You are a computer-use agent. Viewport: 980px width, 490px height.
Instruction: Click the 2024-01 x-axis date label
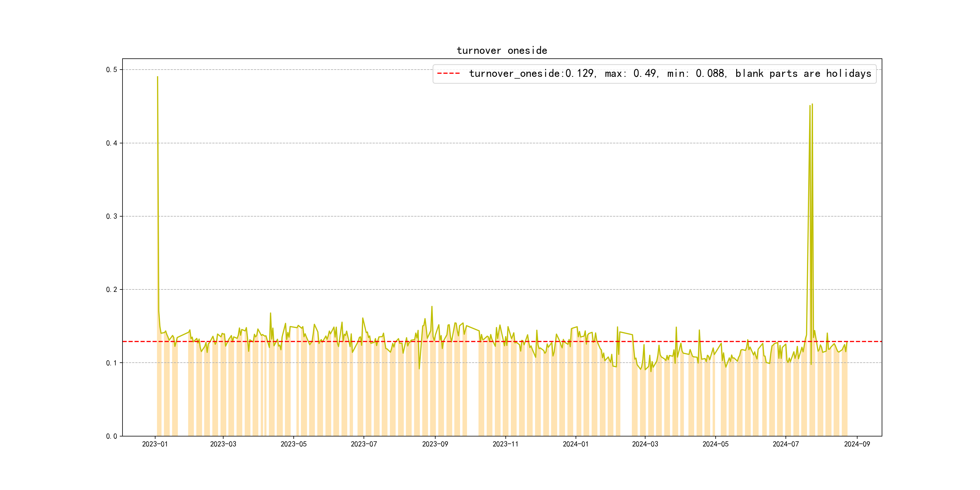[x=576, y=444]
